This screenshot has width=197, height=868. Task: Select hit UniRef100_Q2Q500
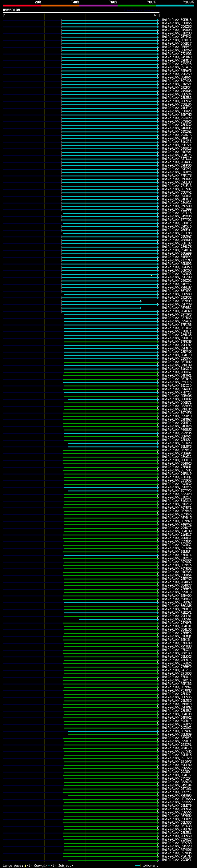click(176, 358)
